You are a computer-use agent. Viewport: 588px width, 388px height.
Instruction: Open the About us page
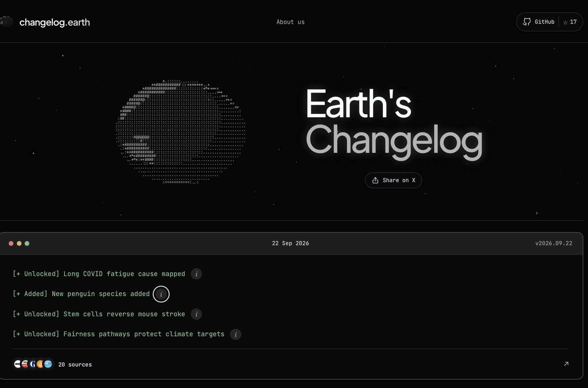pyautogui.click(x=290, y=22)
